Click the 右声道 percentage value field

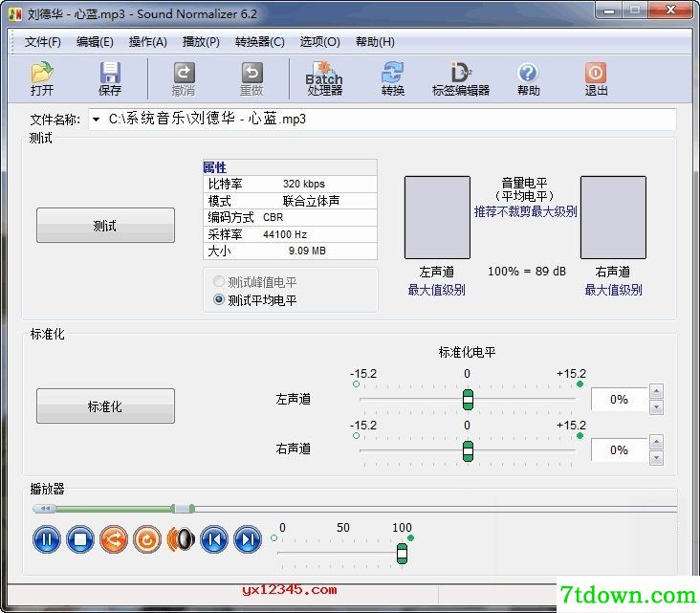click(620, 450)
